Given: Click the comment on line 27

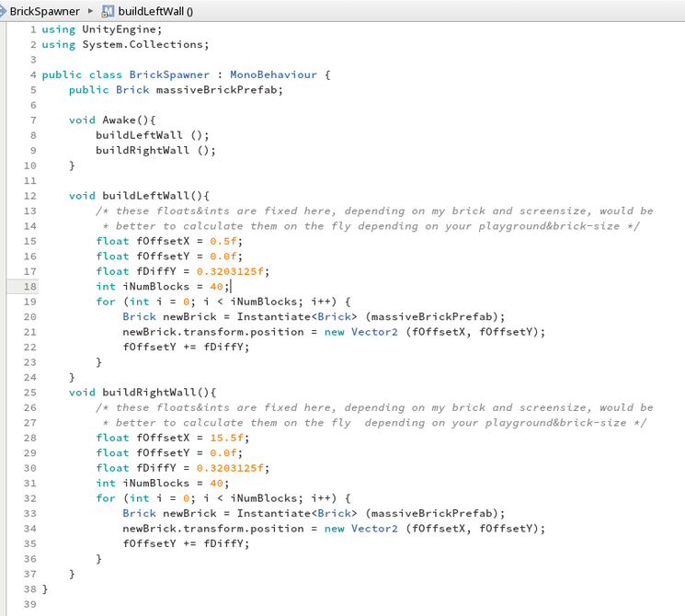Looking at the screenshot, I should [374, 423].
